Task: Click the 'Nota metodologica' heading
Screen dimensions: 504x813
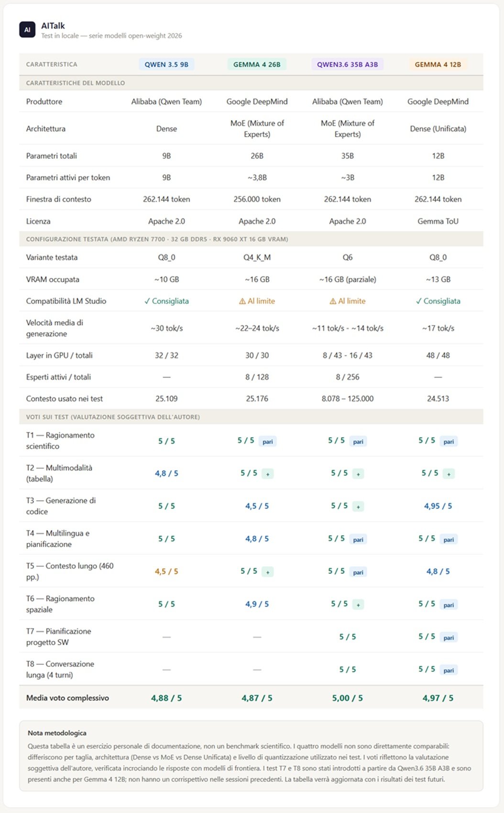Action: [57, 733]
